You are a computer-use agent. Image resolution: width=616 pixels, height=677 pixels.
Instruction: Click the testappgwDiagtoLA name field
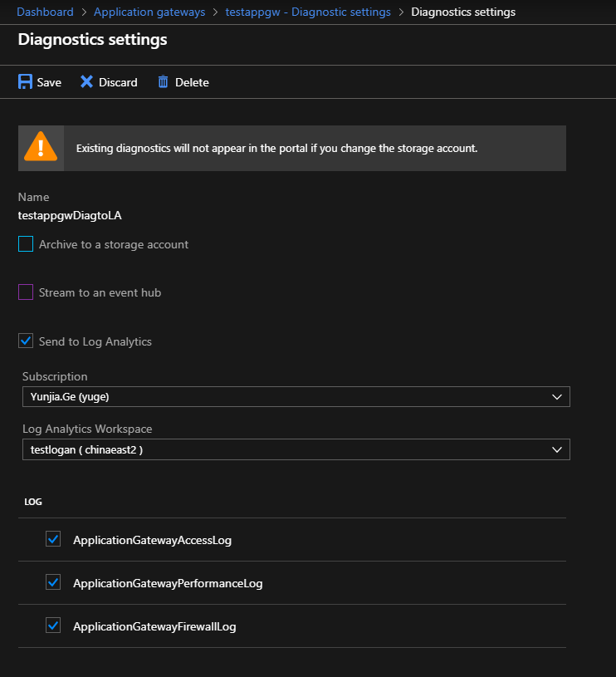point(71,215)
